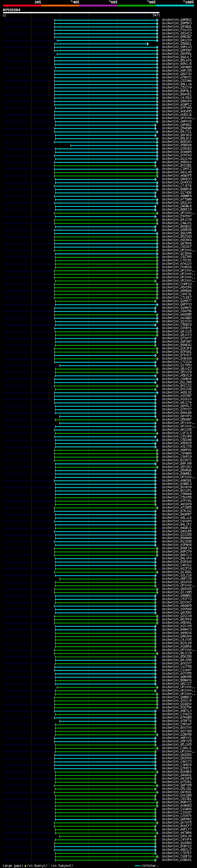Click the label UniRef100_C9SXR8
Viewport: 197px width, 868px height.
pyautogui.click(x=177, y=436)
